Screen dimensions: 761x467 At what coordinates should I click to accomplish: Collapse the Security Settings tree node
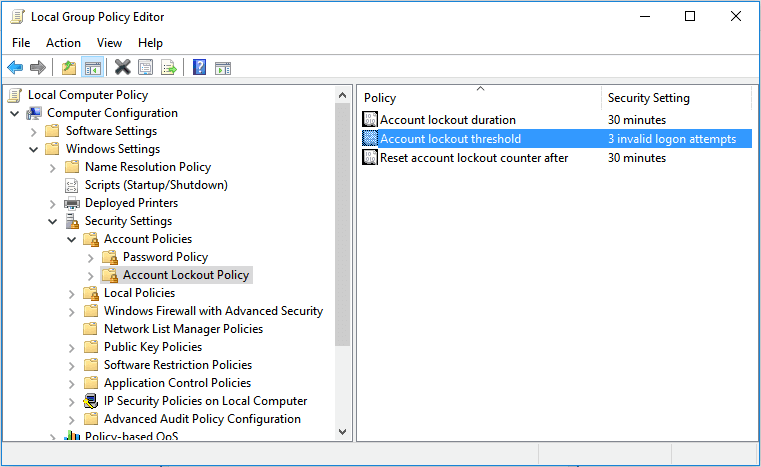[x=52, y=221]
